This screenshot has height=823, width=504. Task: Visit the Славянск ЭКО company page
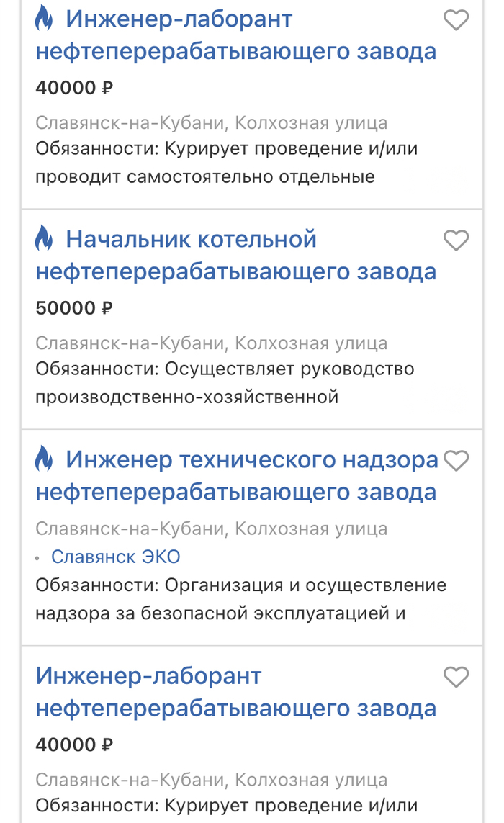[116, 557]
